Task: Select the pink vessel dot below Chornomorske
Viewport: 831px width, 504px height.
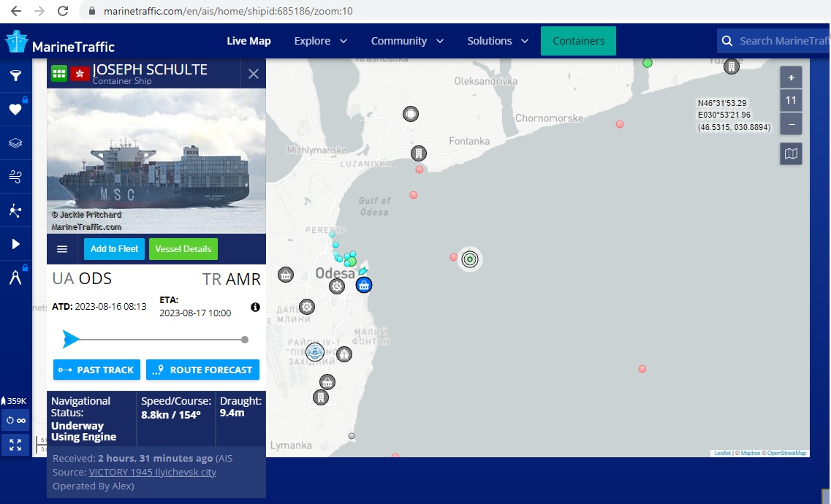Action: click(x=620, y=124)
